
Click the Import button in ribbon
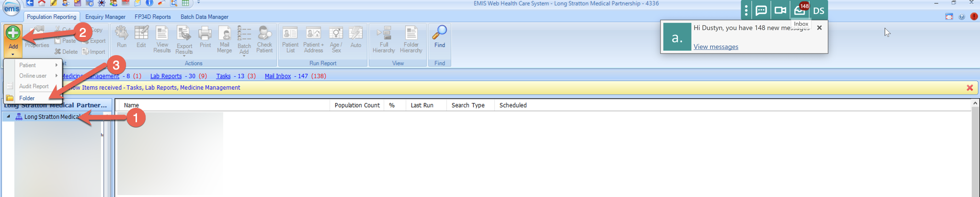pos(93,52)
